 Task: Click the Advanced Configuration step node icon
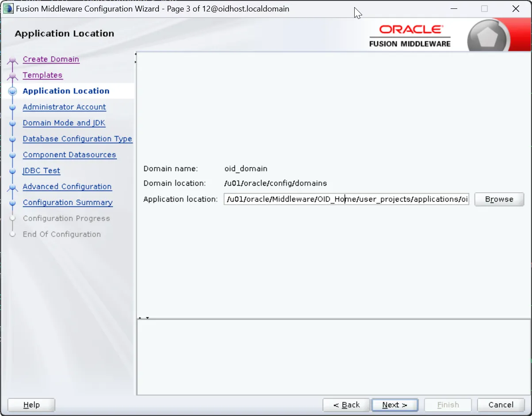point(12,188)
